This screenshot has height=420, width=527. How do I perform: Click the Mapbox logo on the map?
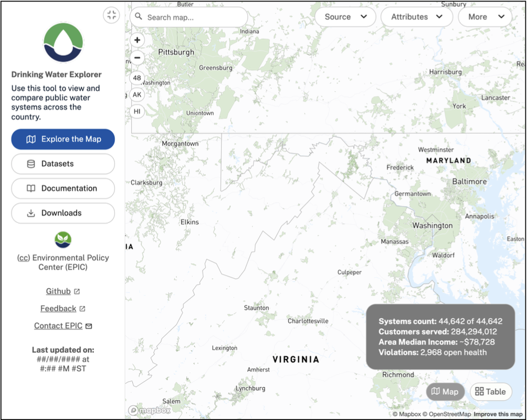coord(150,410)
